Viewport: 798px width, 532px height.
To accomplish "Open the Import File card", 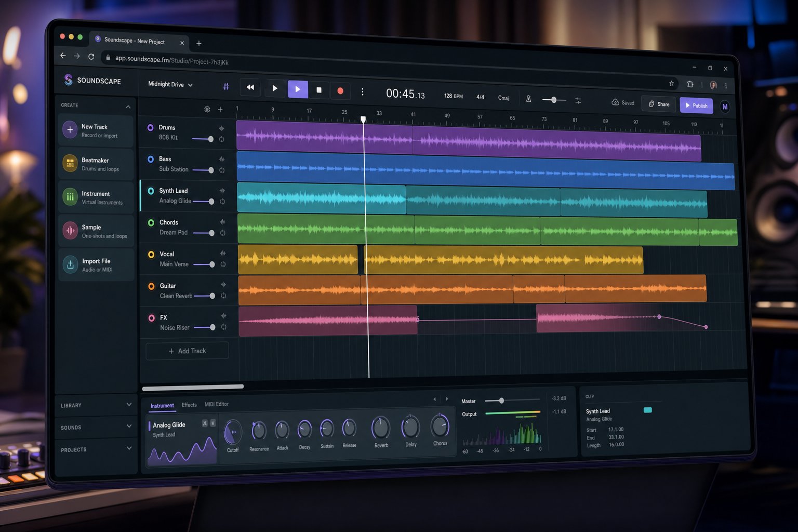I will click(96, 265).
